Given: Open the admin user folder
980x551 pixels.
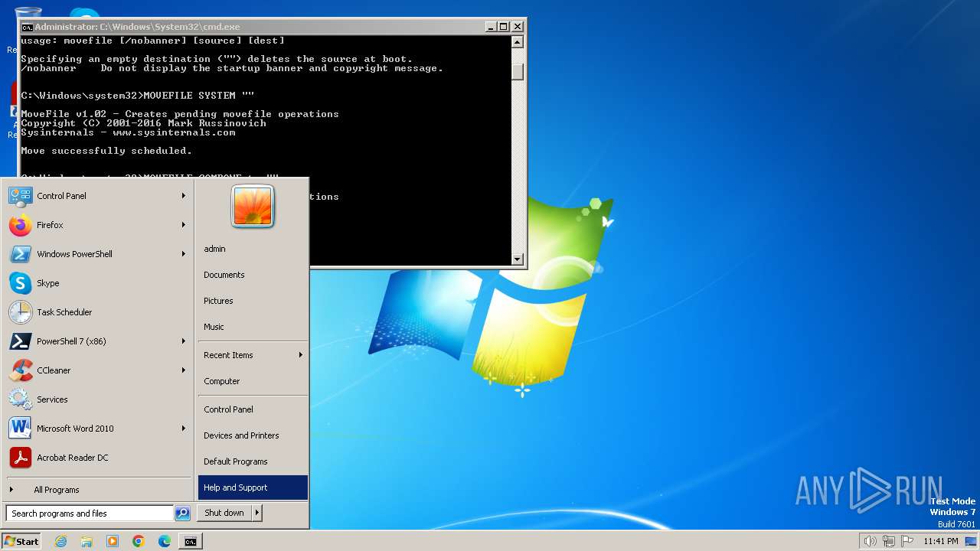Looking at the screenshot, I should click(x=253, y=249).
